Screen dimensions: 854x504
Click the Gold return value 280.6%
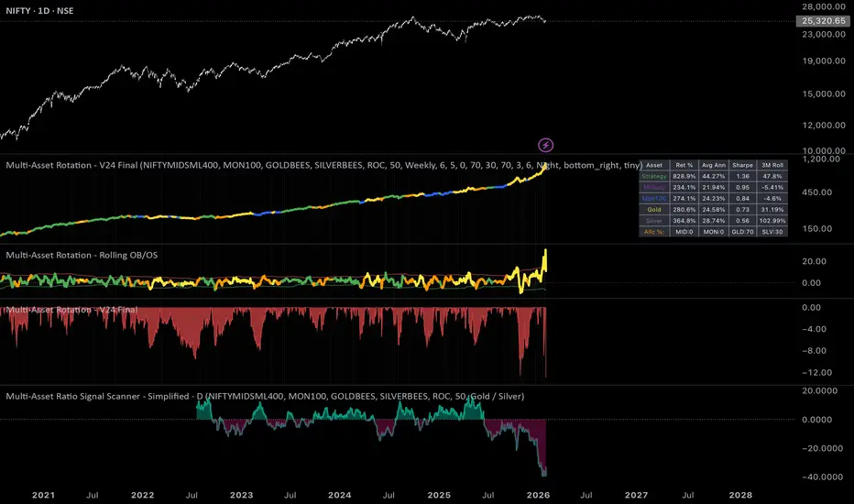(x=684, y=210)
